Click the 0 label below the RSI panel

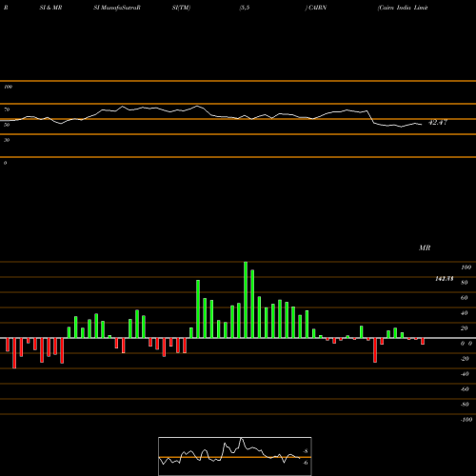pyautogui.click(x=5, y=163)
